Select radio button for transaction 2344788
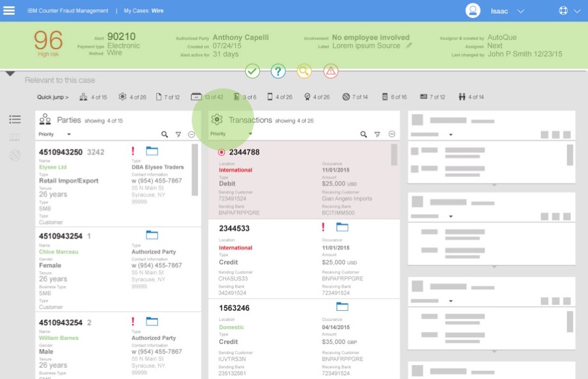This screenshot has height=379, width=588. (x=222, y=152)
